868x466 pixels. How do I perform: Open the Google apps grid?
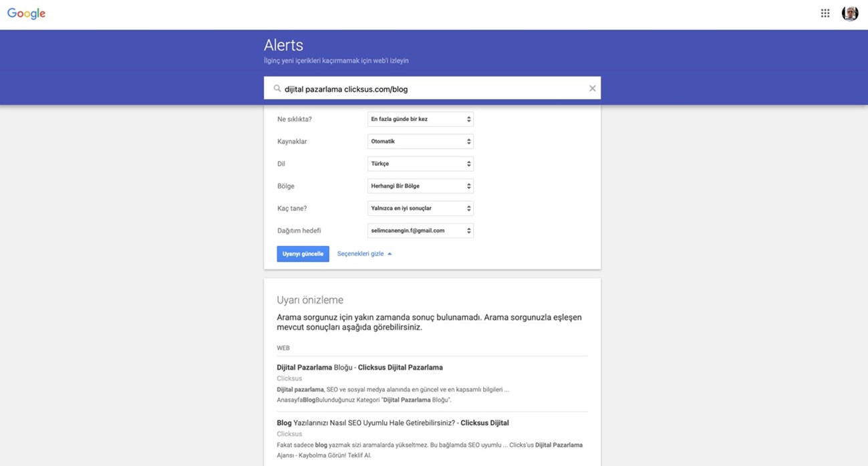coord(825,12)
